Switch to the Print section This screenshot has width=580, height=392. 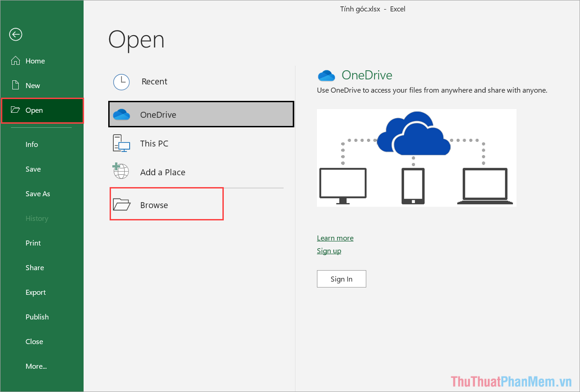[33, 243]
